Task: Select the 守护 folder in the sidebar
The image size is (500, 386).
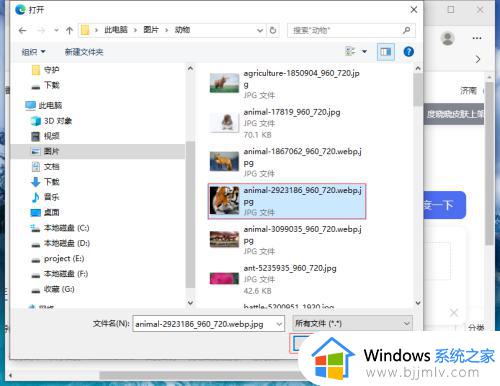Action: pos(45,70)
